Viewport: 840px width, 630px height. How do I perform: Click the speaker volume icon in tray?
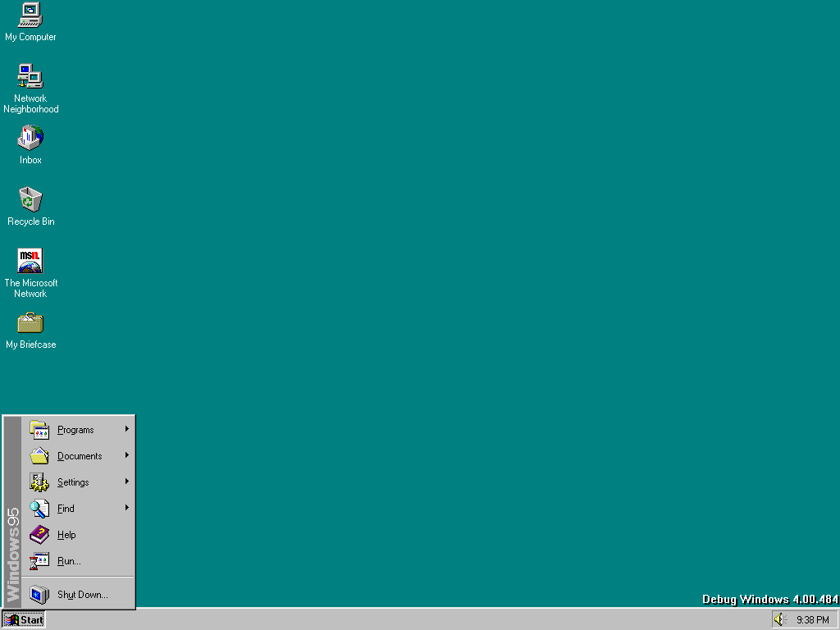pos(780,620)
